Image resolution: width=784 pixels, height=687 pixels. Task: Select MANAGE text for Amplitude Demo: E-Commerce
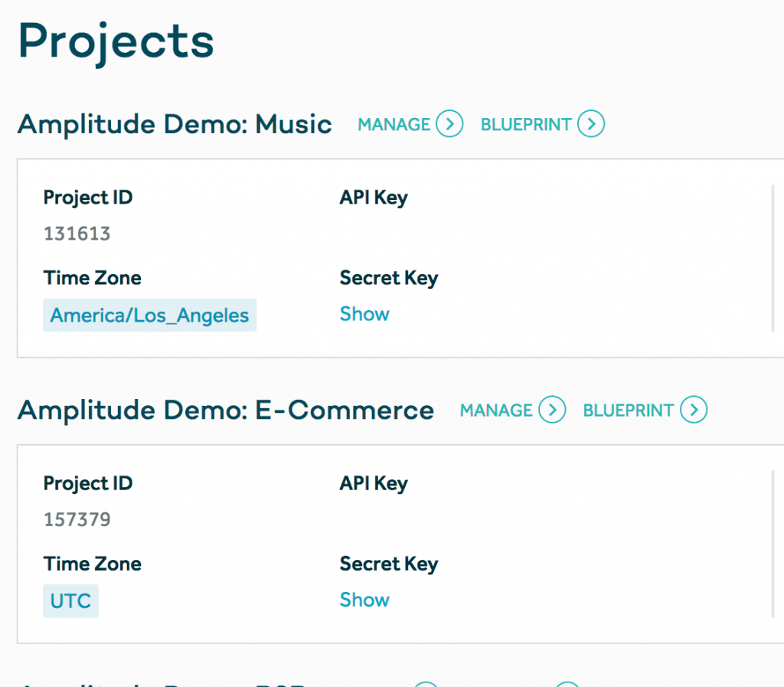pyautogui.click(x=496, y=410)
